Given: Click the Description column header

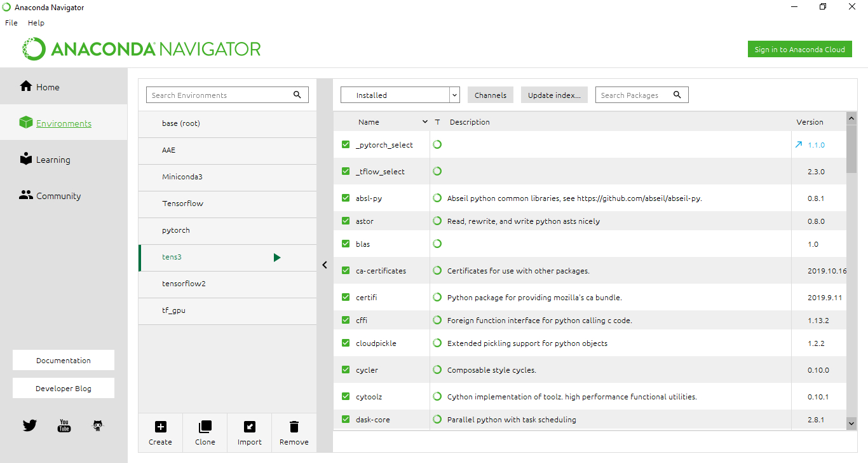Looking at the screenshot, I should pyautogui.click(x=470, y=122).
